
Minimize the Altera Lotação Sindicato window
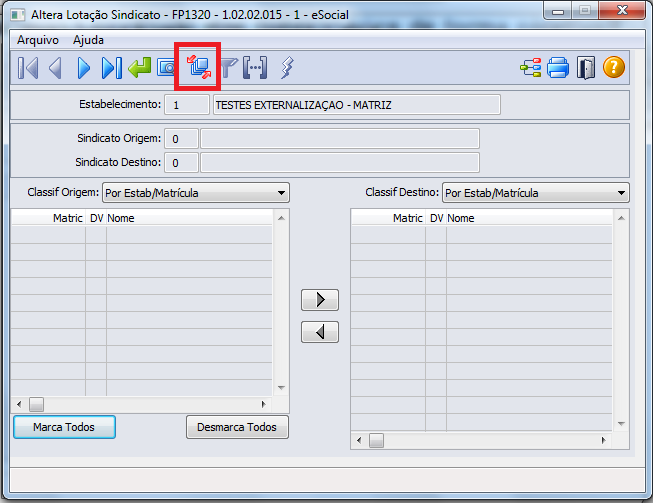click(558, 10)
